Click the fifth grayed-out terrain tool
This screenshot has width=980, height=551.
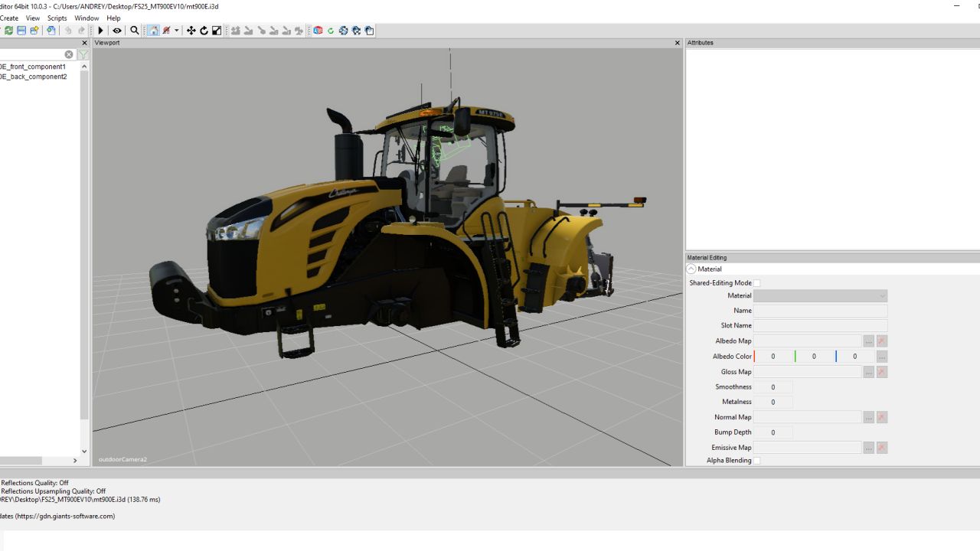coord(286,31)
